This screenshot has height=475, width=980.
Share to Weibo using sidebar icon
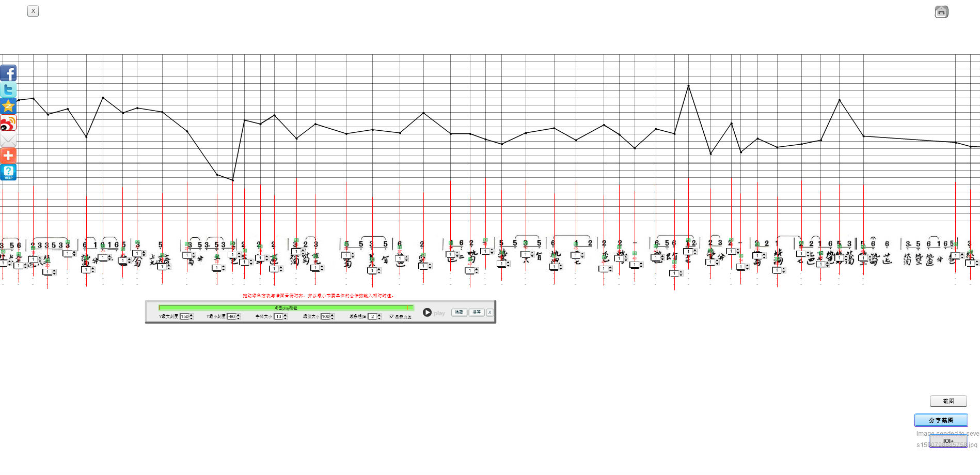pyautogui.click(x=8, y=123)
